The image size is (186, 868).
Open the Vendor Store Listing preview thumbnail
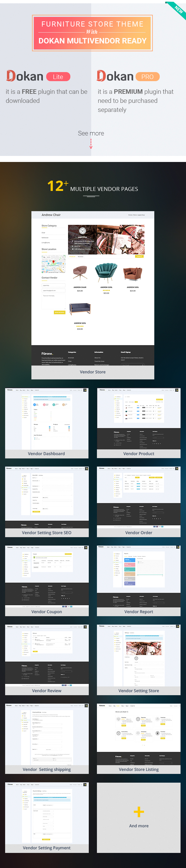tap(139, 739)
